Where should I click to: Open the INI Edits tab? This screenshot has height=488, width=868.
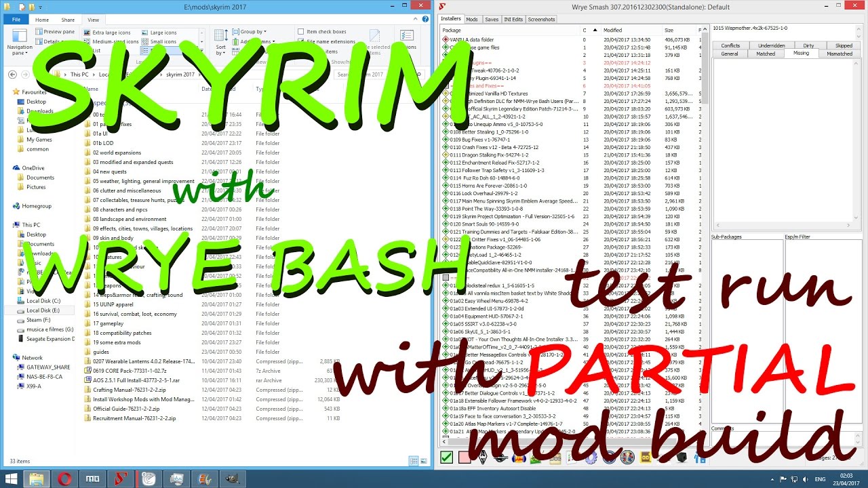pyautogui.click(x=512, y=20)
